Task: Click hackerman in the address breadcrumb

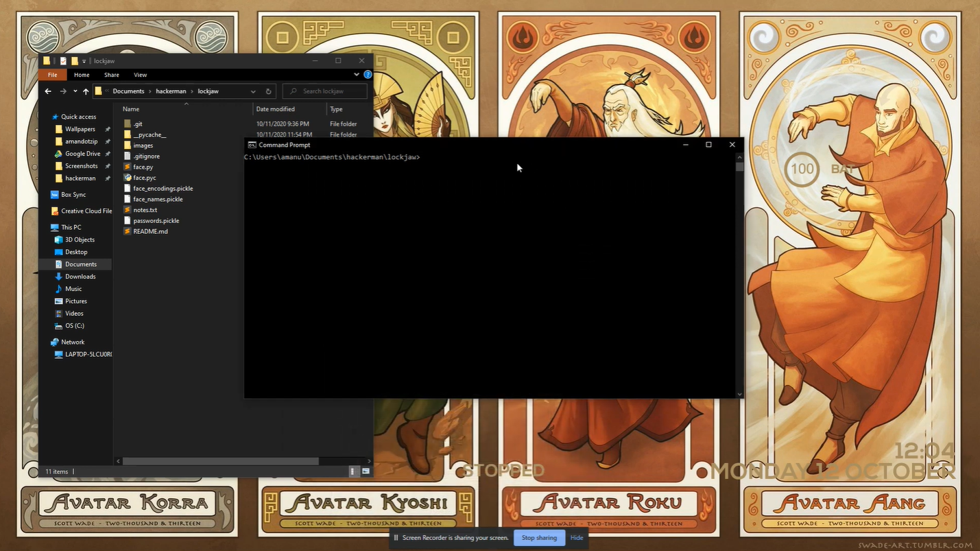Action: (171, 91)
